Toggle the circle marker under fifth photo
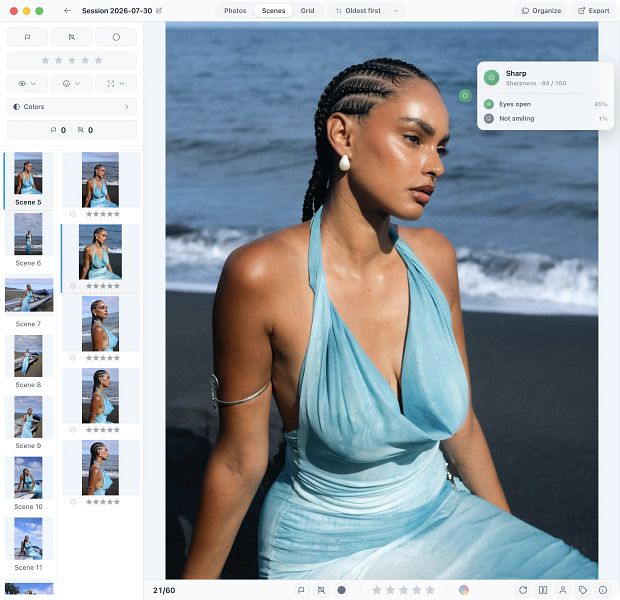This screenshot has width=620, height=600. [x=72, y=502]
